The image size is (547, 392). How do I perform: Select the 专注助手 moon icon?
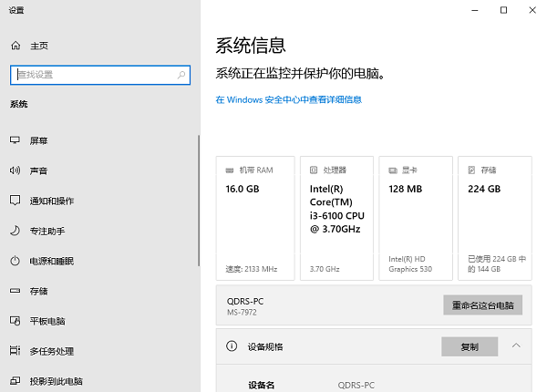15,231
